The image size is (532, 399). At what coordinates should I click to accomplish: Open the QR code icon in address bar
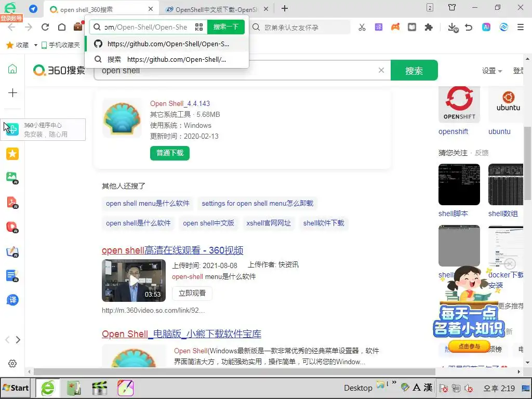pyautogui.click(x=199, y=27)
